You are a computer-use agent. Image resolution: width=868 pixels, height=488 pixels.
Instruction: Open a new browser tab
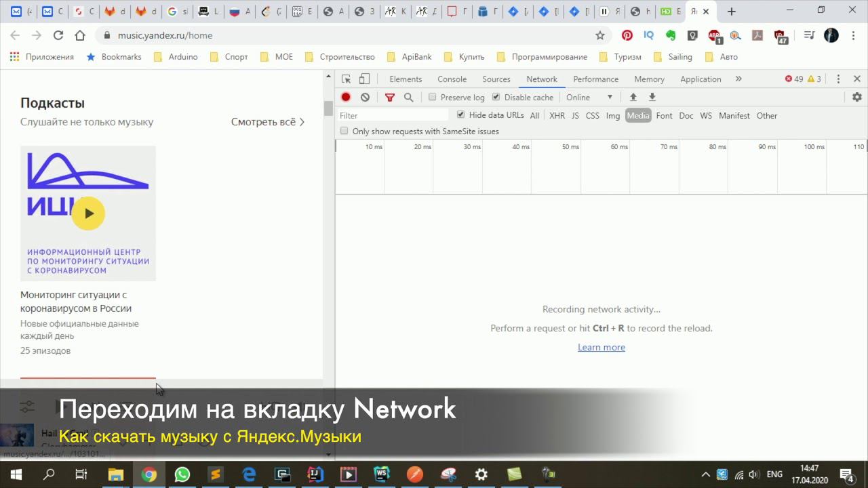(x=731, y=12)
